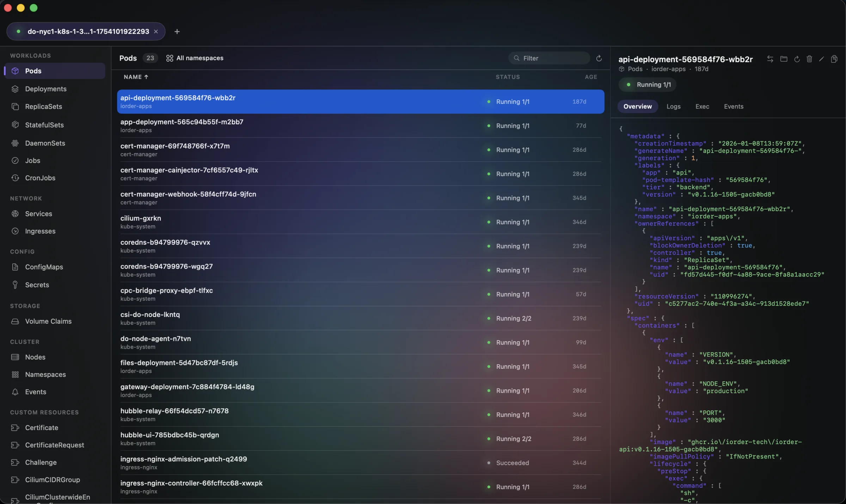Viewport: 846px width, 504px height.
Task: Select the csi-do-node-lkntq pod row
Action: point(360,319)
